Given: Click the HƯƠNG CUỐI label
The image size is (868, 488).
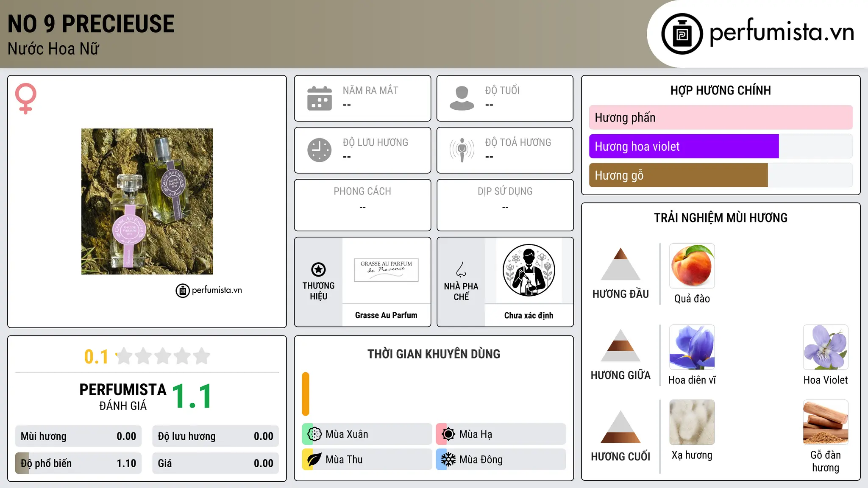Looking at the screenshot, I should pos(620,457).
